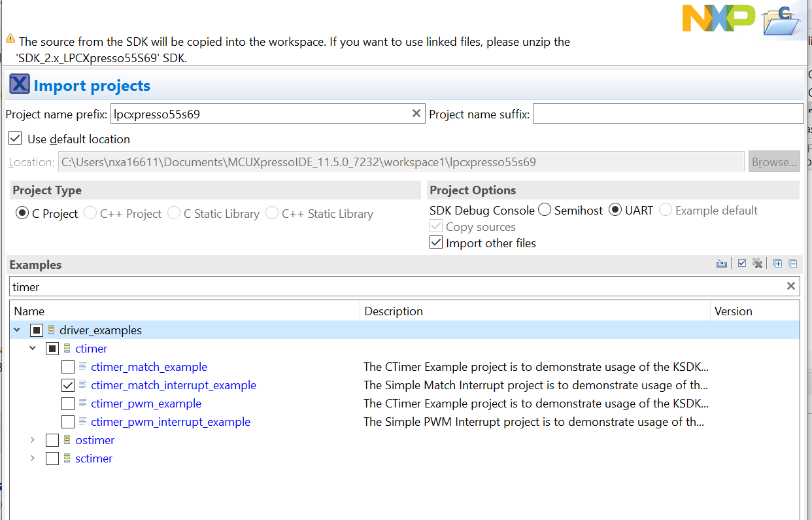Sort examples by the Name column header
Screen dimensions: 812x520
[x=29, y=311]
